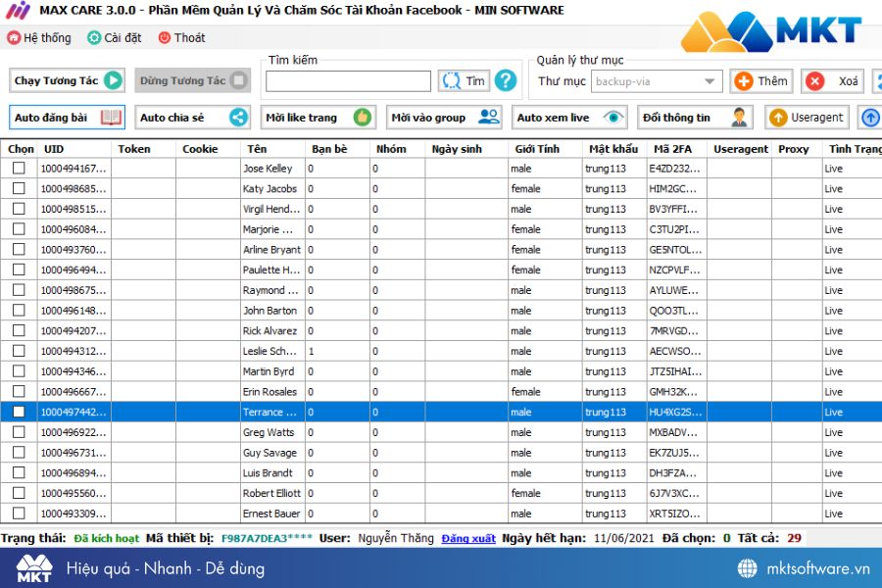Click the Erin Rosales name cell
The height and width of the screenshot is (588, 882).
click(x=272, y=392)
